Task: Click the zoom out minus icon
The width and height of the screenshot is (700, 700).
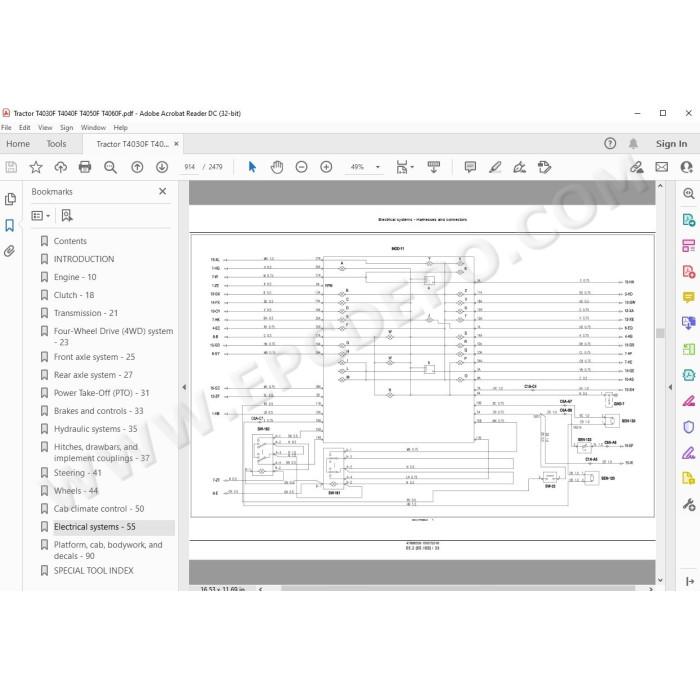Action: [x=301, y=167]
